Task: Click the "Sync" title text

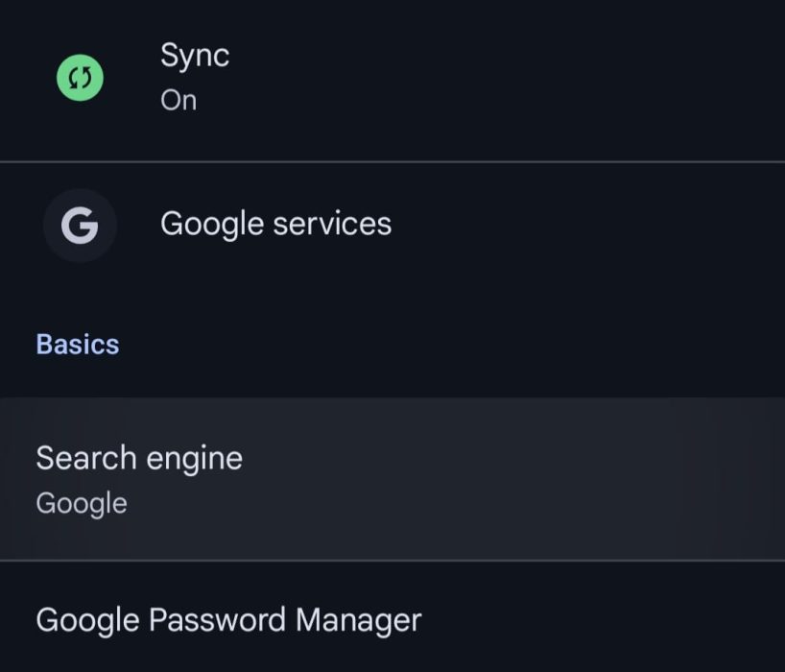Action: (x=195, y=55)
